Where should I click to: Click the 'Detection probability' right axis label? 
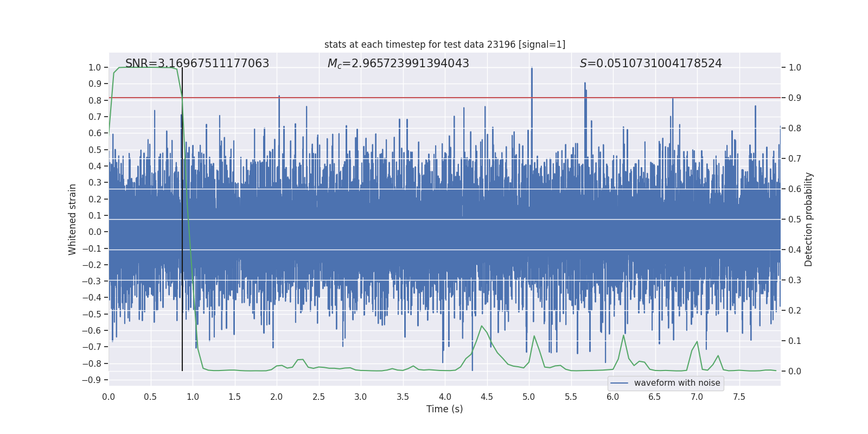click(808, 220)
